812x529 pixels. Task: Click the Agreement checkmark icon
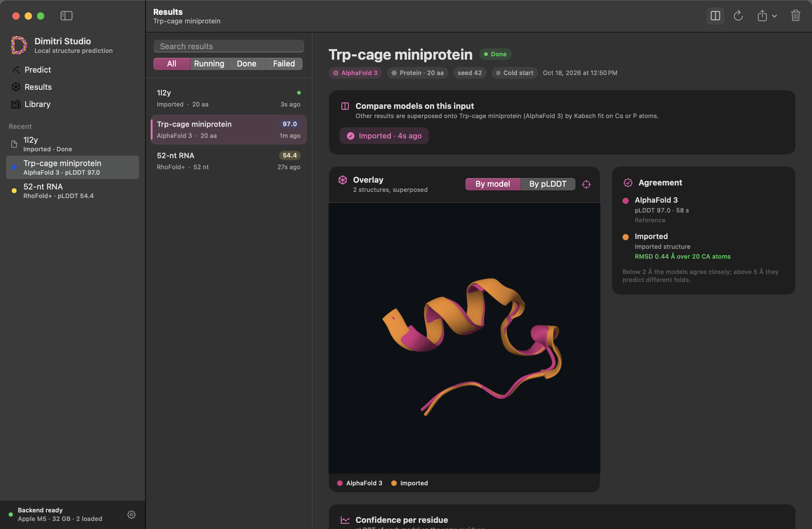[x=628, y=183]
